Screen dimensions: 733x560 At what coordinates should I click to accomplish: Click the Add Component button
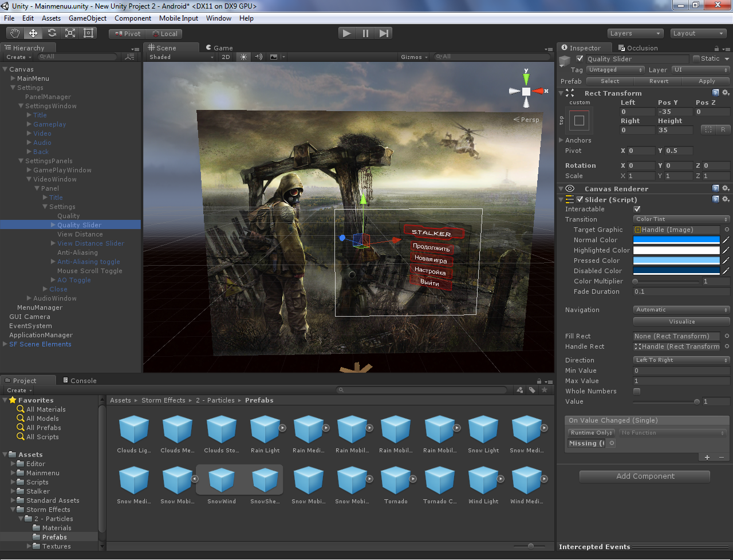point(645,476)
